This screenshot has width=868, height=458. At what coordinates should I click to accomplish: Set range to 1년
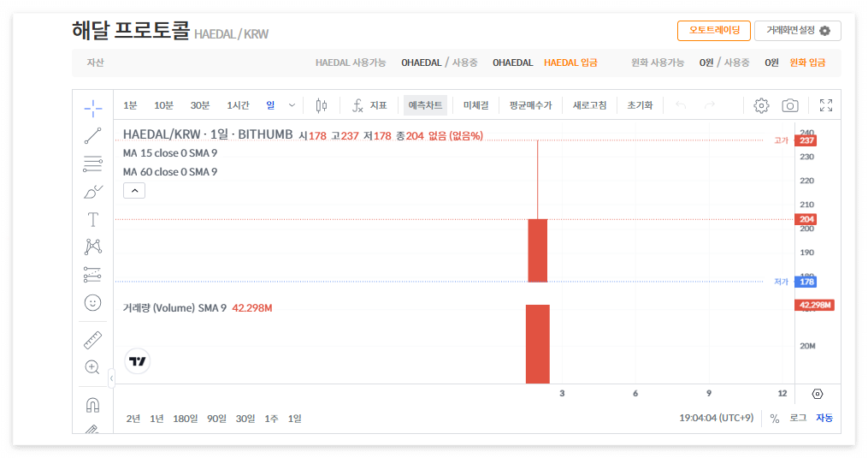tap(156, 419)
